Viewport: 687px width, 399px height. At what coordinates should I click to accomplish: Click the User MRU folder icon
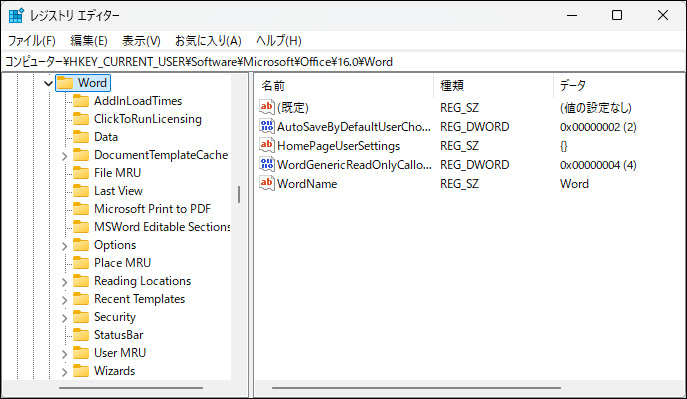(x=81, y=353)
